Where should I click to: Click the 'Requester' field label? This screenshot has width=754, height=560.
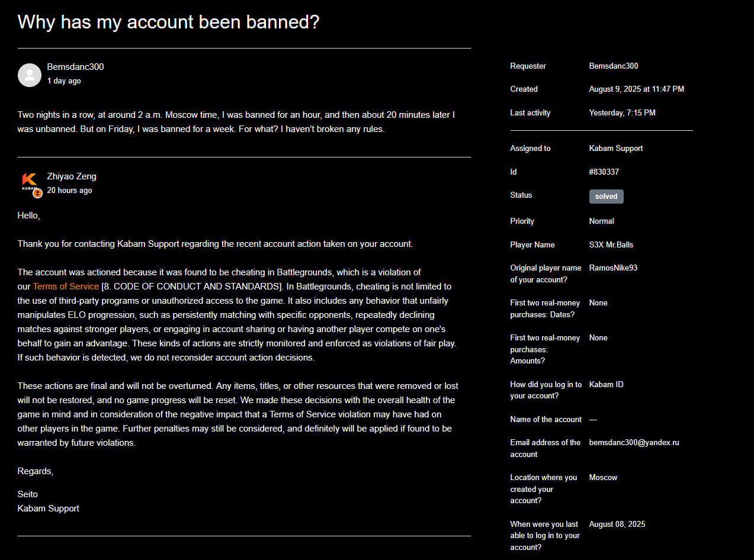click(528, 66)
